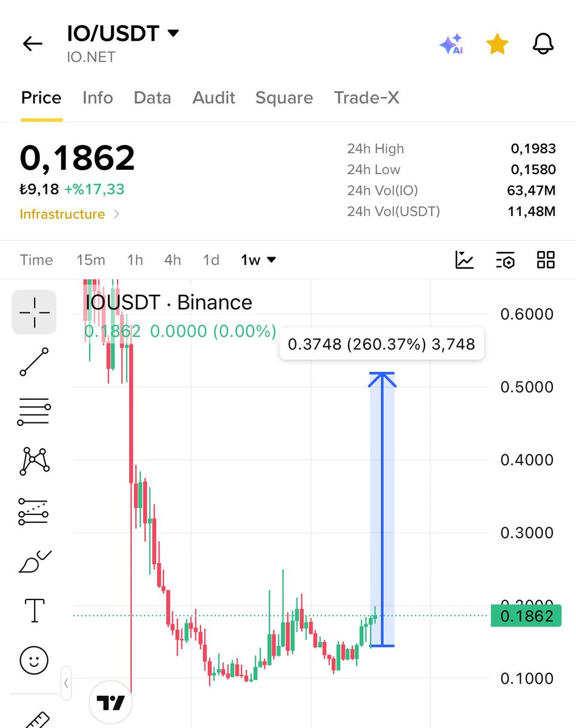
Task: Open the four-square grid layout icon
Action: tap(546, 260)
